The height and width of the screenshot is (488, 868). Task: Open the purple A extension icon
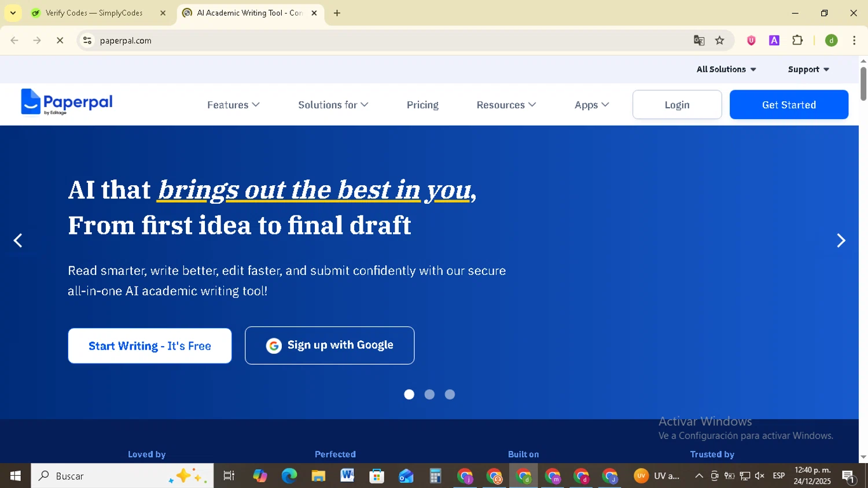pyautogui.click(x=774, y=41)
